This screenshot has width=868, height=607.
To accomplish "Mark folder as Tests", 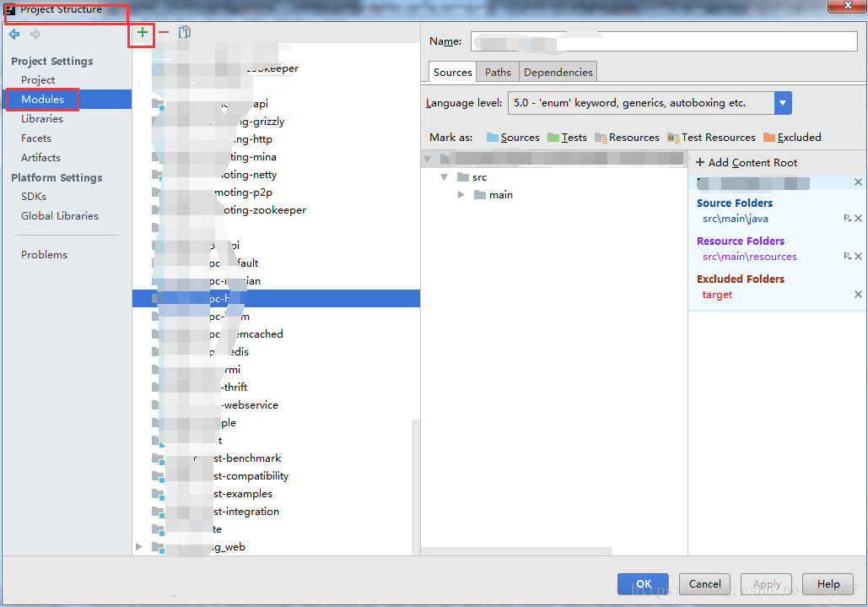I will click(x=567, y=138).
